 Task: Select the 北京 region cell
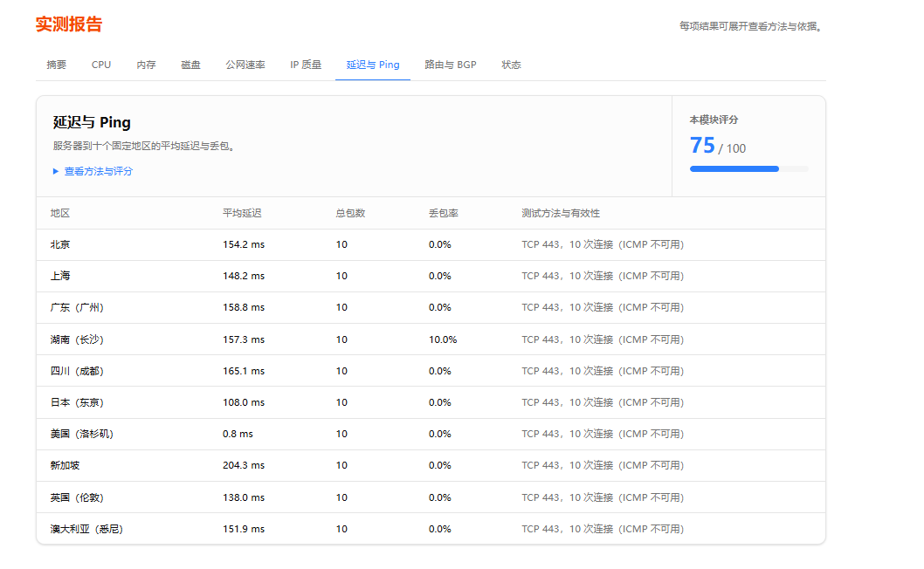[60, 244]
